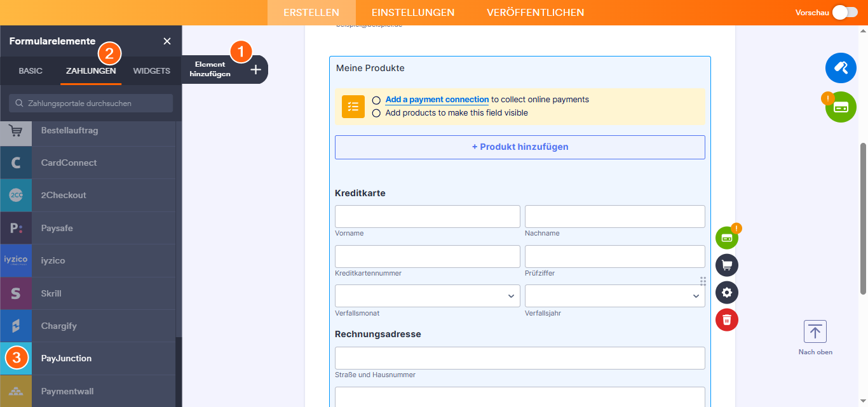Screen dimensions: 868x407
Task: Open payment field properties via gear icon
Action: [726, 292]
